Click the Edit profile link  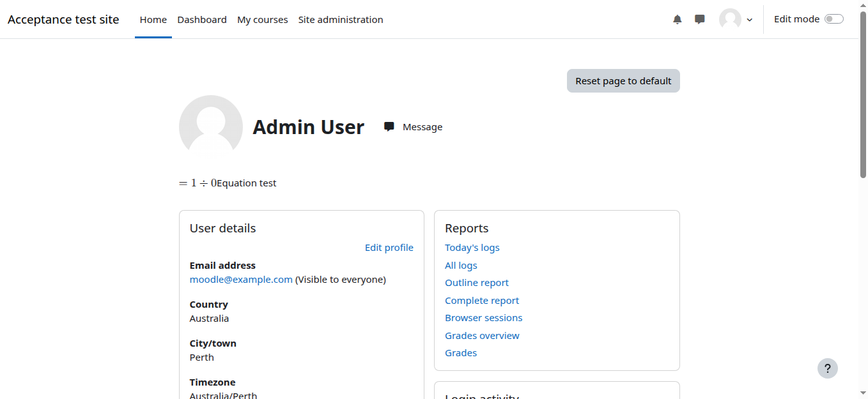[x=389, y=248]
